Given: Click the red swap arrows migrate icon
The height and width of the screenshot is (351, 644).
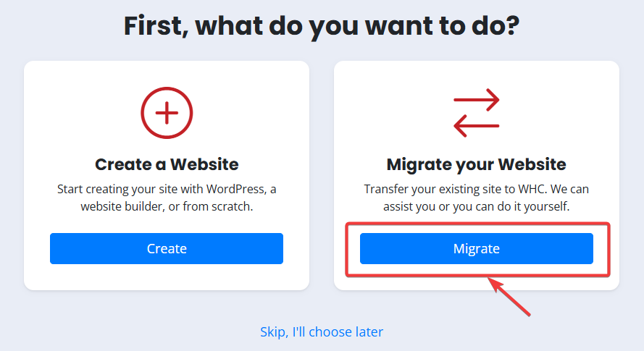Looking at the screenshot, I should (x=477, y=113).
